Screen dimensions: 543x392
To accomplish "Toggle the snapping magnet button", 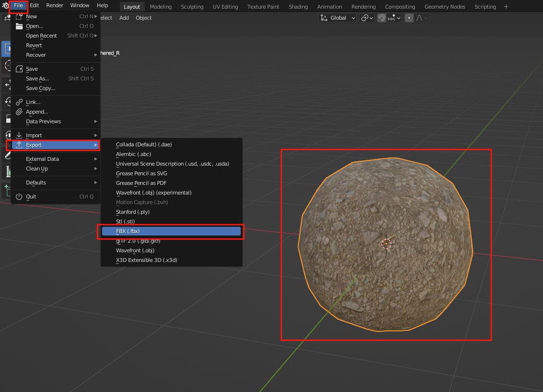I will pyautogui.click(x=381, y=18).
